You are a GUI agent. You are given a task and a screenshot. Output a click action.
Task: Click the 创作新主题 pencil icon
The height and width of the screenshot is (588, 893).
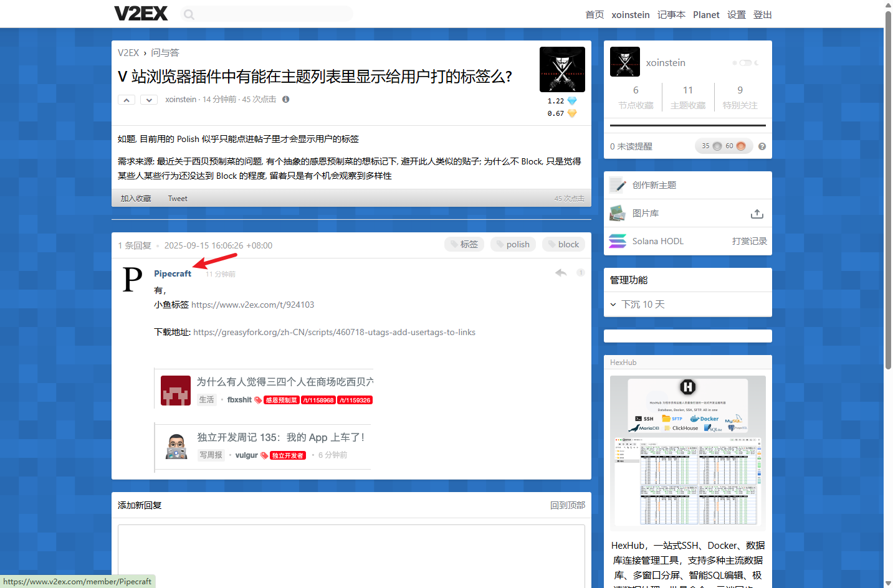tap(618, 185)
